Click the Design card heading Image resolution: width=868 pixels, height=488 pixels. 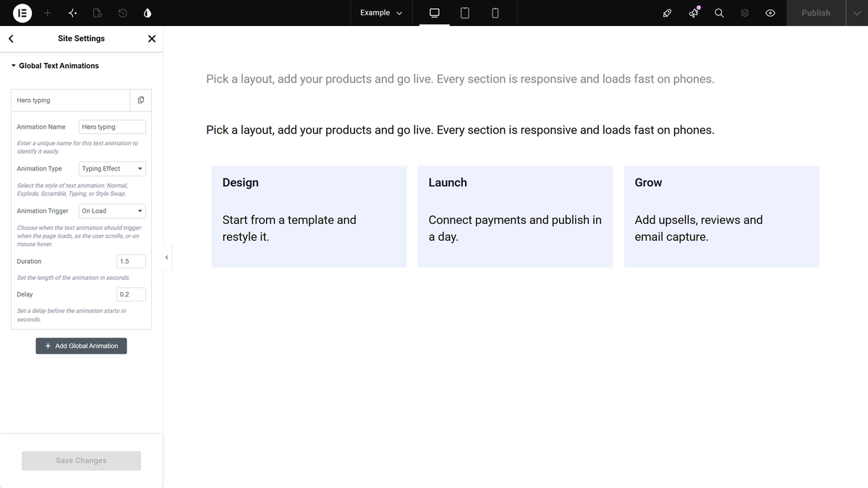[240, 183]
